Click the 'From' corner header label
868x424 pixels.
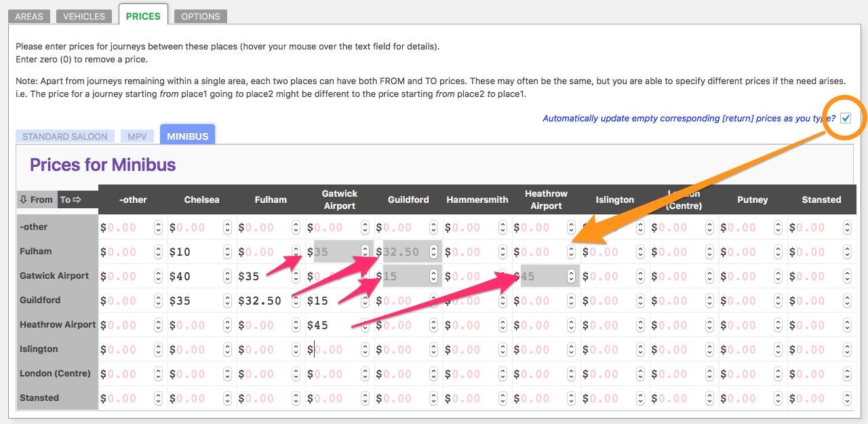(x=37, y=199)
